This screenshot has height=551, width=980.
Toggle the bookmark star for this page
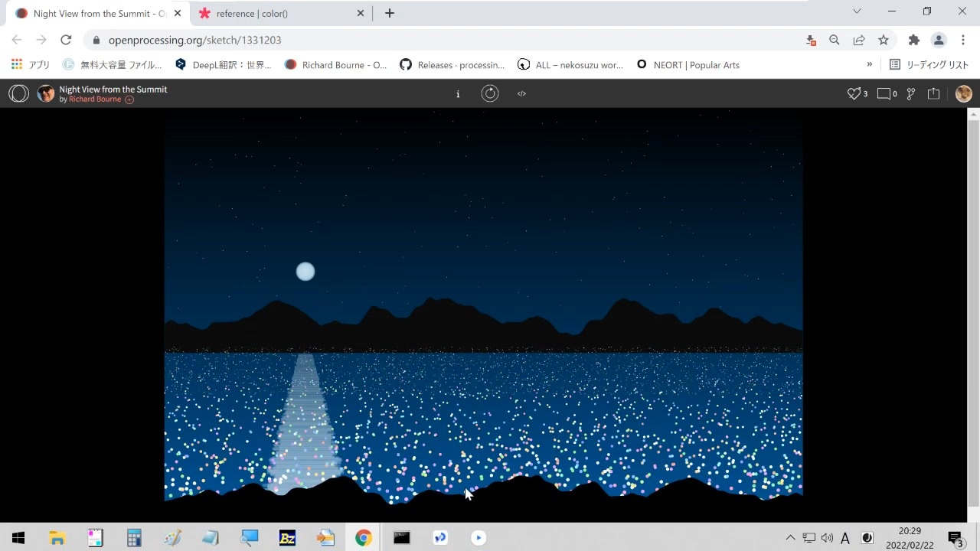tap(883, 40)
